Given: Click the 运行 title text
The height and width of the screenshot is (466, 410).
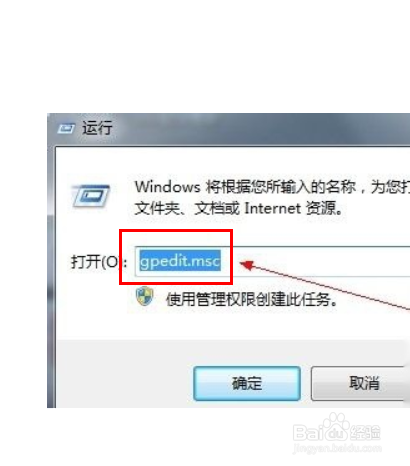Looking at the screenshot, I should point(97,128).
